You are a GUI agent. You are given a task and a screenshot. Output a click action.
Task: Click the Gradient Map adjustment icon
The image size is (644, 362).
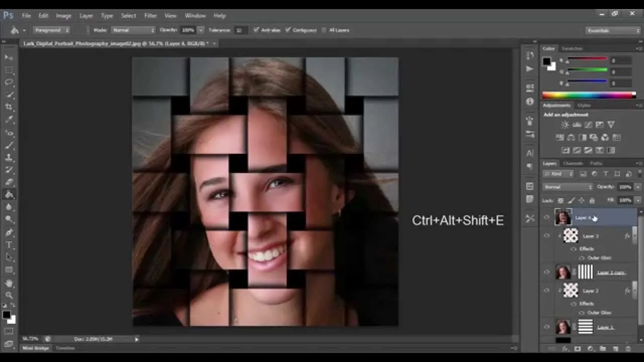click(611, 150)
